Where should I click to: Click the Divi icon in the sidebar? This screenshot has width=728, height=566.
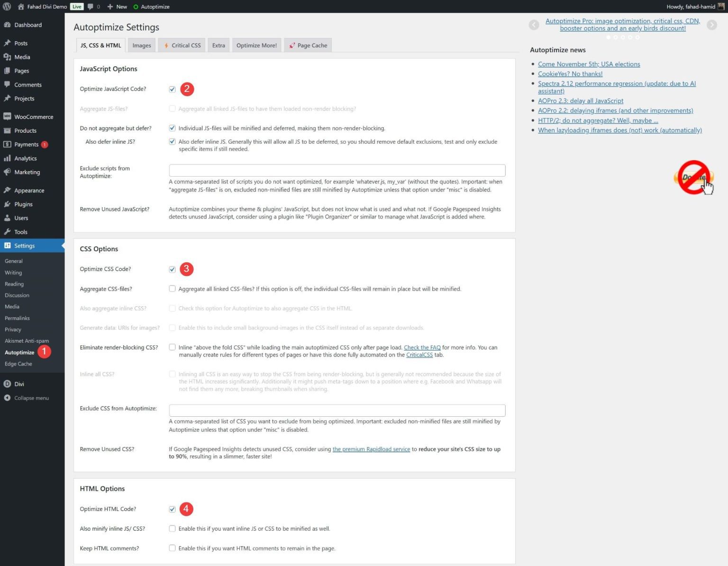(x=7, y=384)
